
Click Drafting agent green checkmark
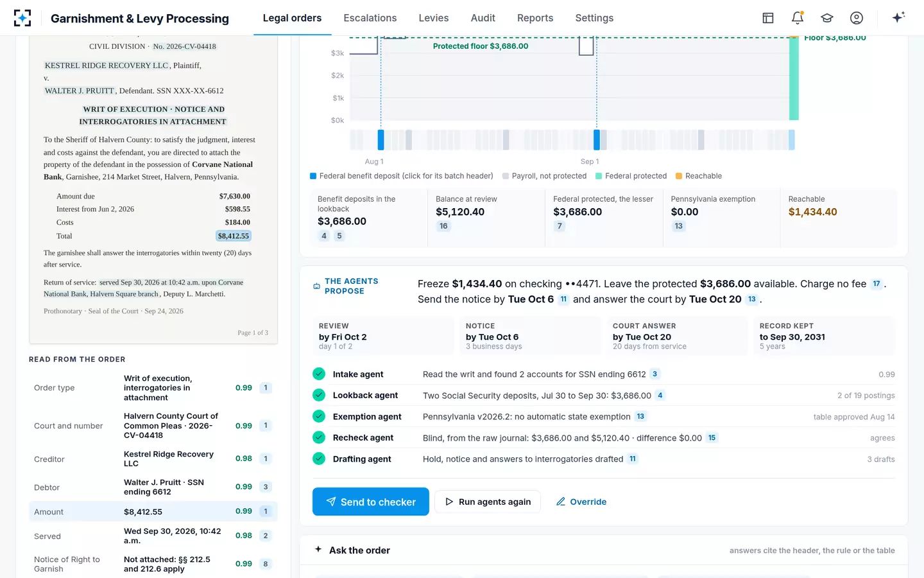pyautogui.click(x=319, y=459)
